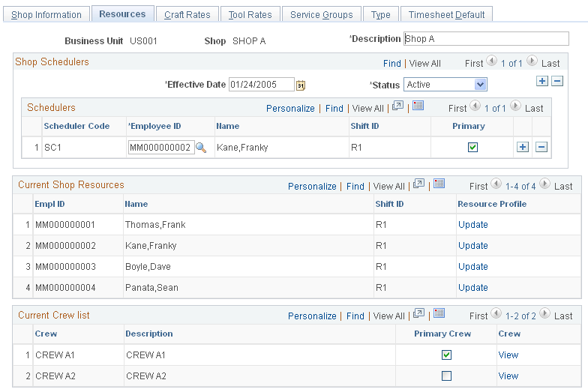The width and height of the screenshot is (588, 392).
Task: Download Current Shop Resources to spreadsheet
Action: (439, 183)
